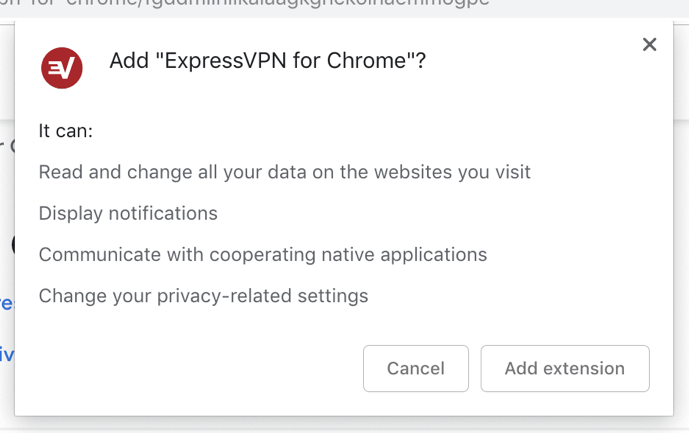Screen dimensions: 689x433
Task: Click the "It can:" label
Action: [65, 131]
